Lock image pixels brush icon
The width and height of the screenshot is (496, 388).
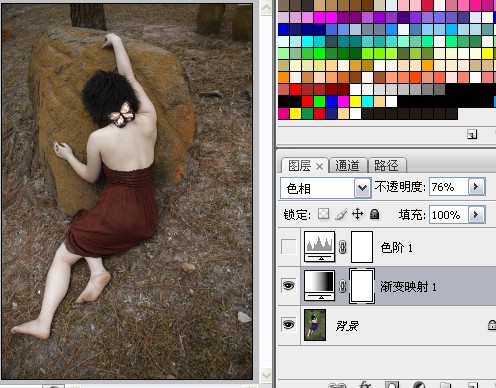(x=341, y=214)
